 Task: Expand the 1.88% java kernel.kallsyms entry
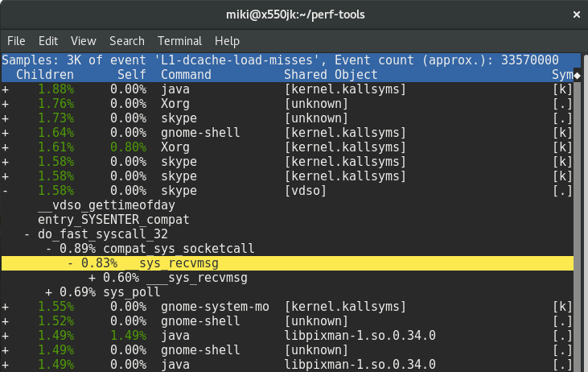[x=6, y=89]
